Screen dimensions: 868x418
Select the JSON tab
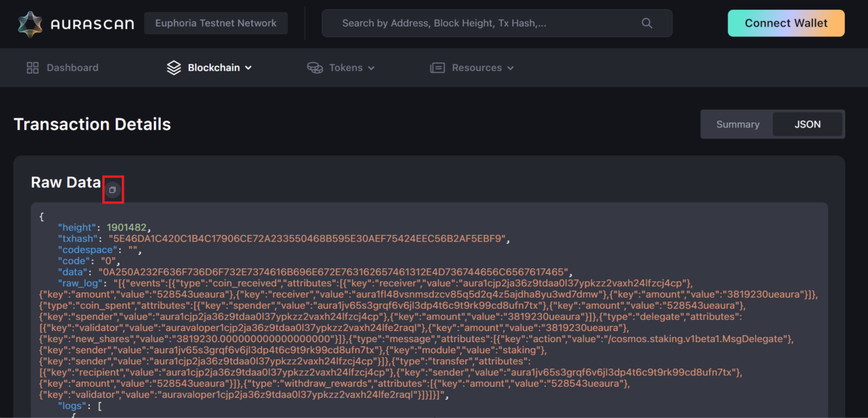click(807, 124)
